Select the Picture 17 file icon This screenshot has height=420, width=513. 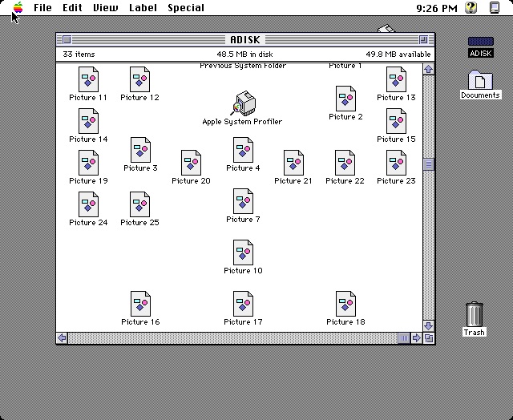click(243, 304)
